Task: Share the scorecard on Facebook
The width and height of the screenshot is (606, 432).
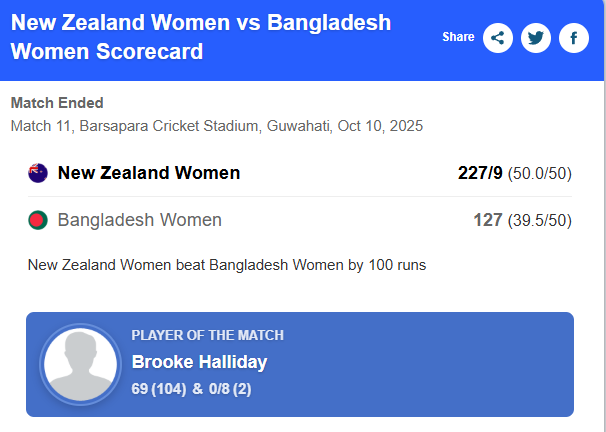Action: [574, 38]
